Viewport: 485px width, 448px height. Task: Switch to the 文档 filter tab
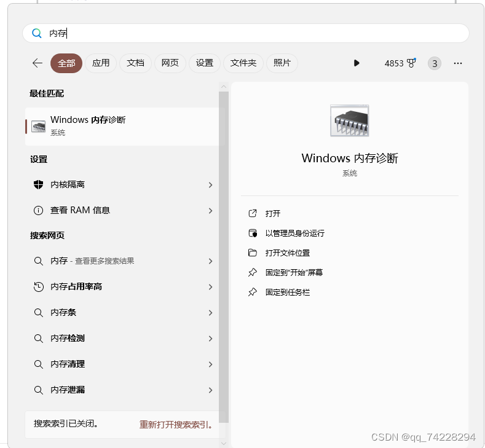tap(135, 63)
